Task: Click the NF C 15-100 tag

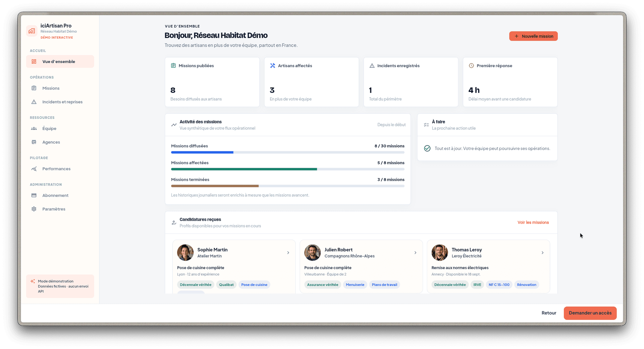Action: [499, 285]
